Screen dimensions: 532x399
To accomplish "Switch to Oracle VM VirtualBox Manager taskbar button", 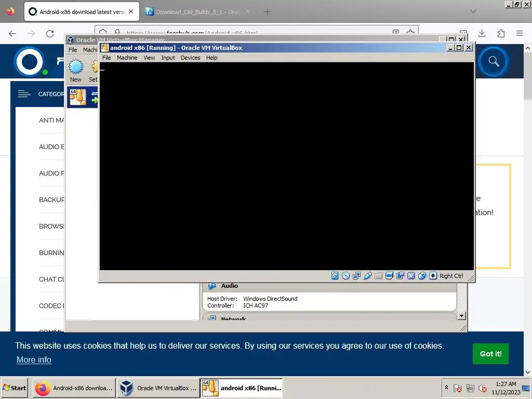I will 158,388.
